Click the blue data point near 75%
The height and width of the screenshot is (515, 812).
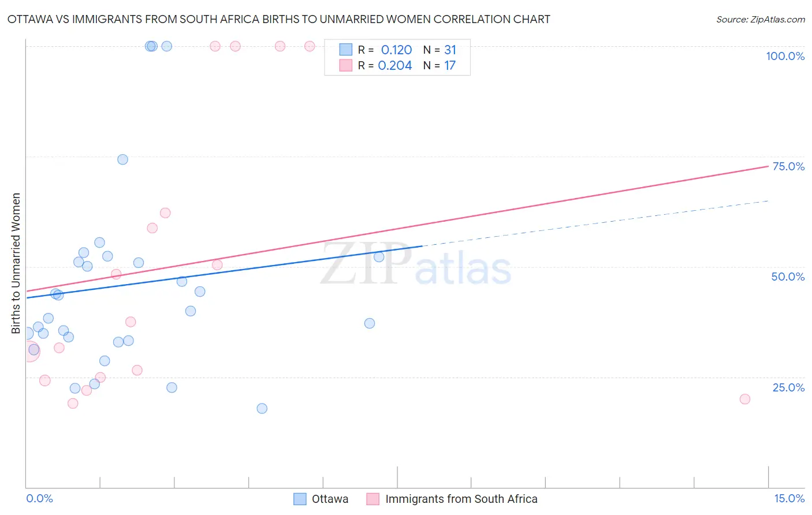pyautogui.click(x=122, y=159)
